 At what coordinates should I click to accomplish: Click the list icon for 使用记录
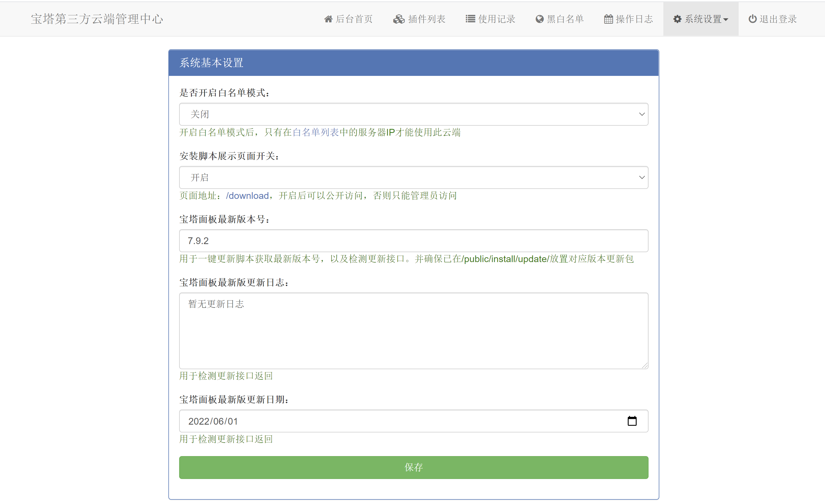[x=470, y=19]
